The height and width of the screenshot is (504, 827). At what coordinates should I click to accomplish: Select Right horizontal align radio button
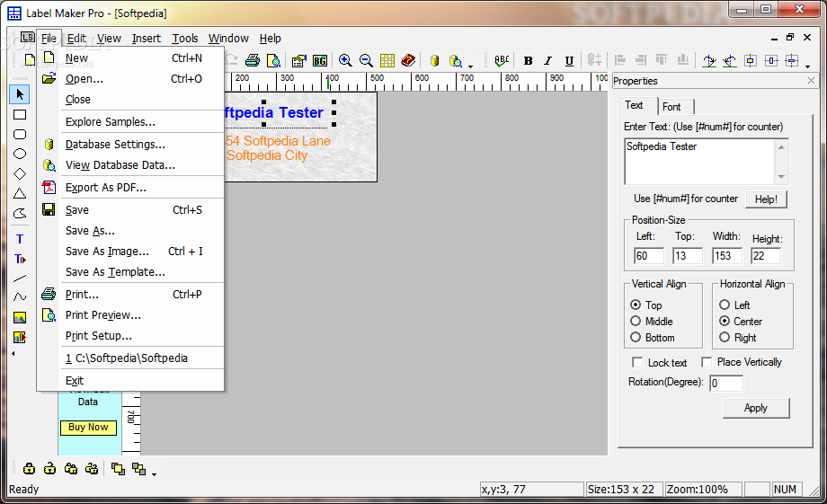click(x=725, y=338)
